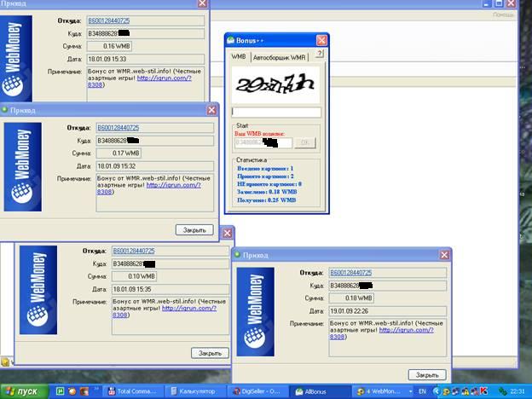Click the date field 18.01.09 15:35
Viewport: 532px width, 399px height.
point(171,289)
